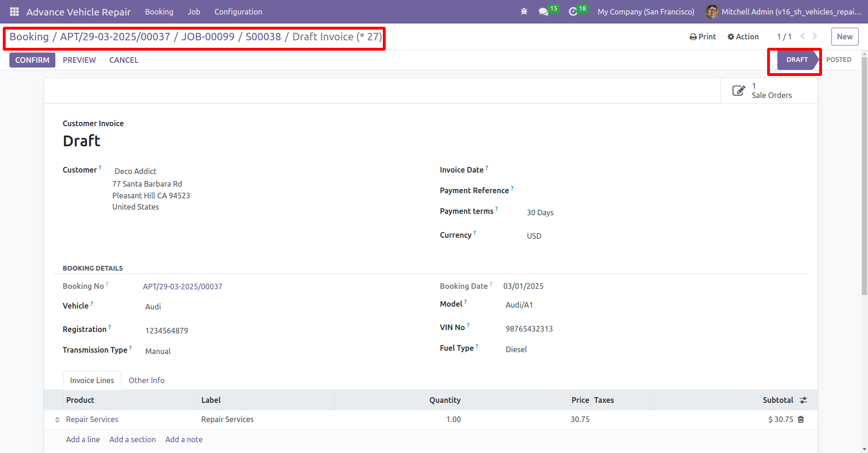Click Advance Vehicle Repair app title
This screenshot has width=868, height=453.
[x=78, y=12]
